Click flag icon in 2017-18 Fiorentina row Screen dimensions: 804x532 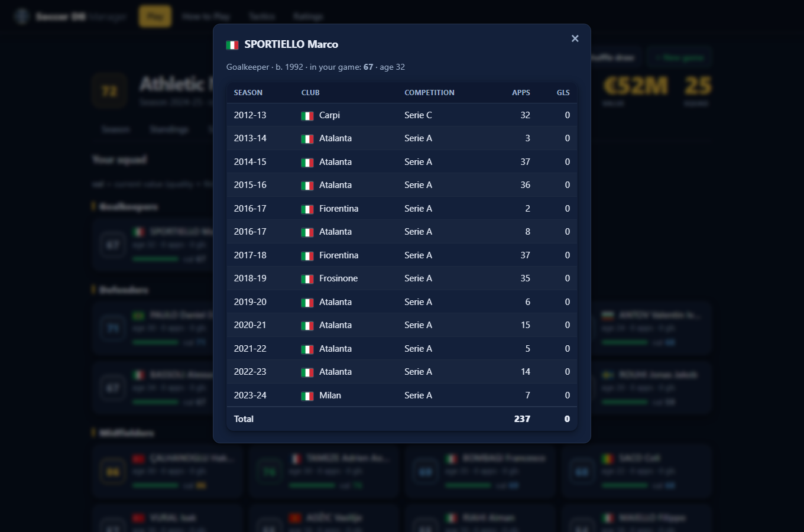coord(307,256)
